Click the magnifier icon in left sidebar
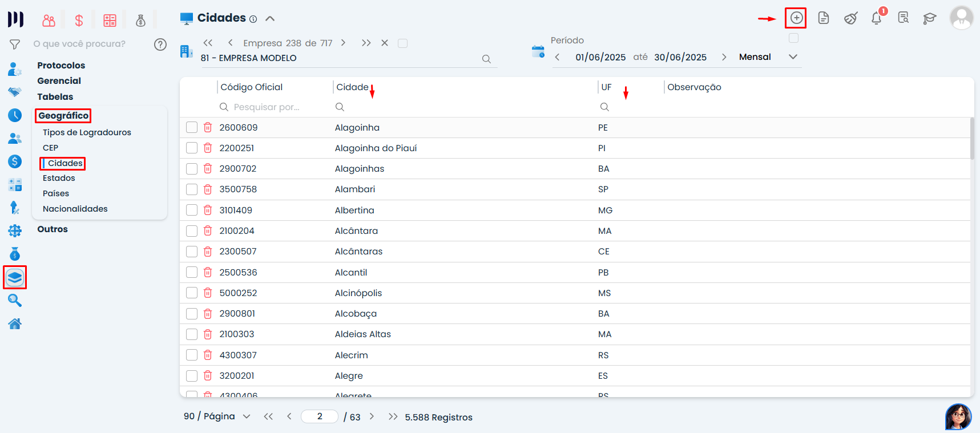The image size is (980, 433). (x=15, y=300)
